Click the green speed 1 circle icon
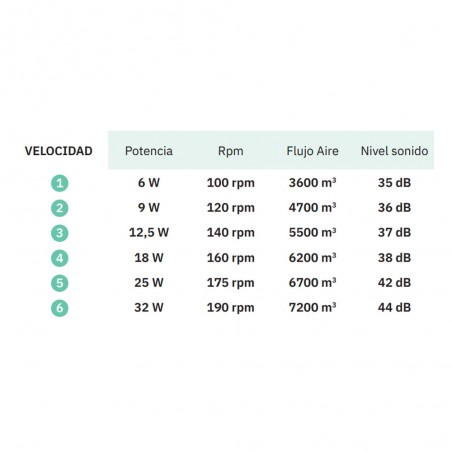 coord(60,183)
